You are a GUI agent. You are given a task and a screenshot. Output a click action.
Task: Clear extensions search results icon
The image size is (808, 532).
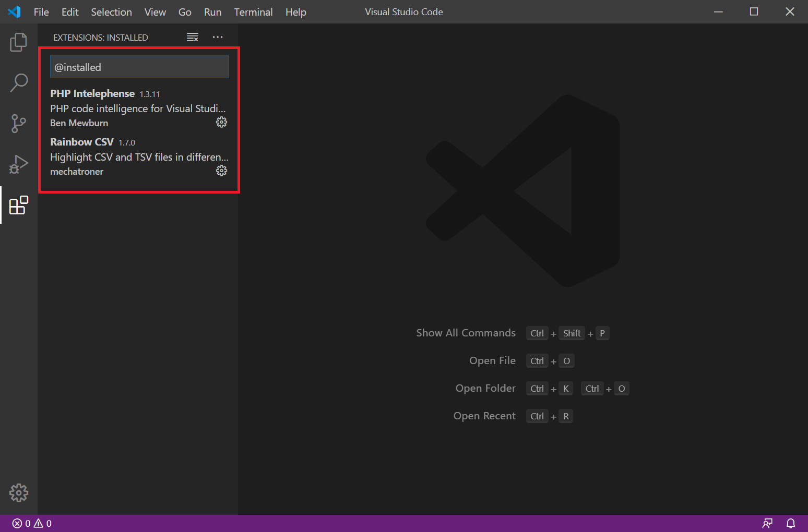(x=193, y=38)
